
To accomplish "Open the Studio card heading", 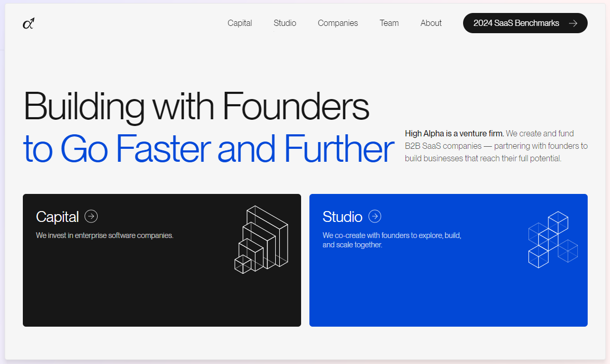I will (342, 217).
